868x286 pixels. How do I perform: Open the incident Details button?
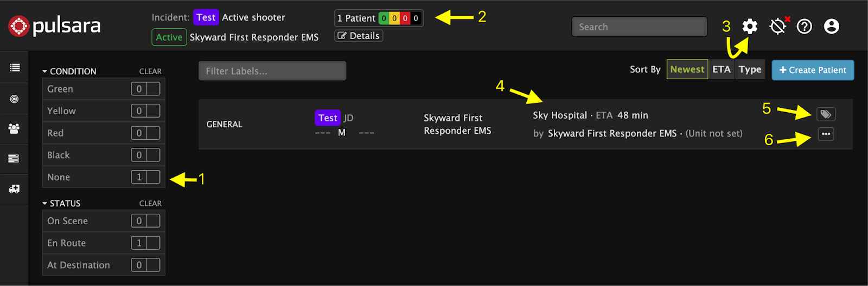coord(359,36)
